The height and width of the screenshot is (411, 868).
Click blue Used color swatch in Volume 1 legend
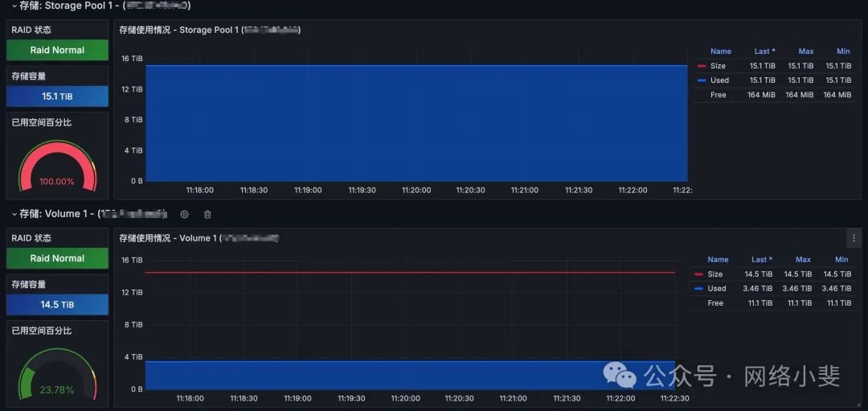(700, 289)
